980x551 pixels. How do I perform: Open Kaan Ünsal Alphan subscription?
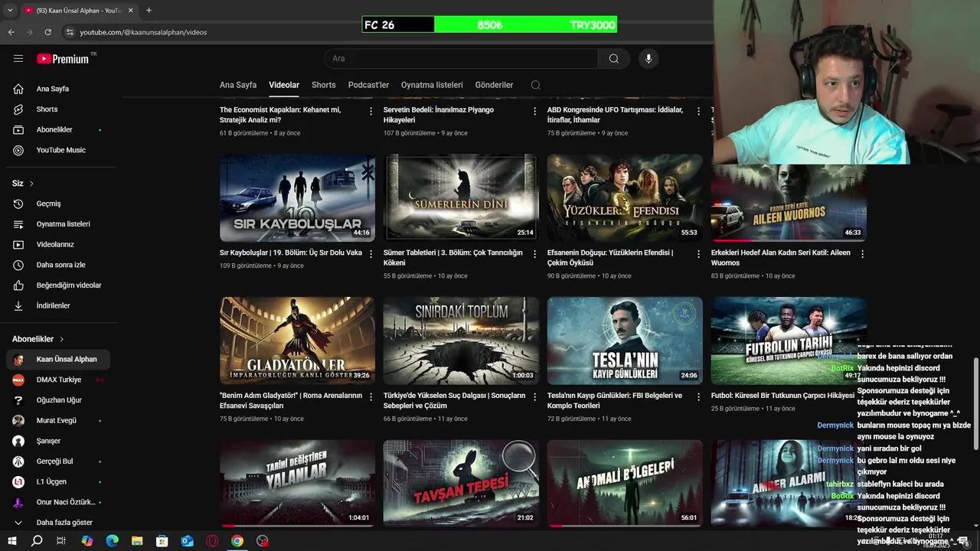click(58, 359)
